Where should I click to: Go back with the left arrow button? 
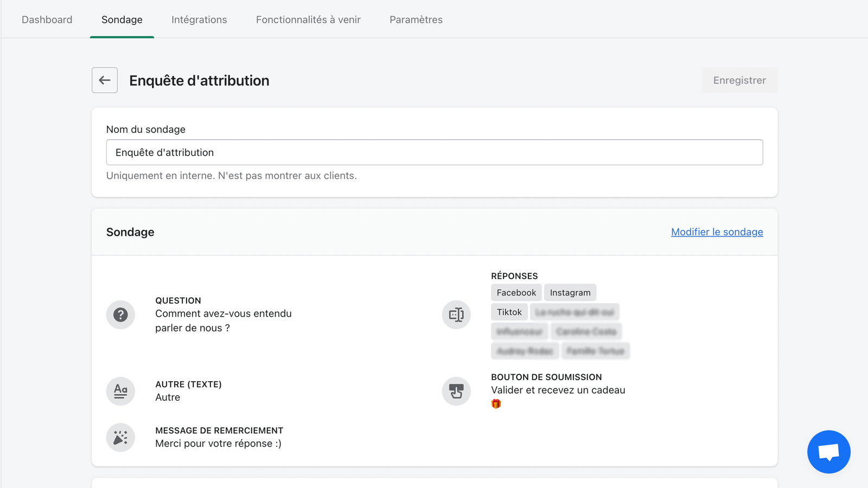[x=105, y=80]
